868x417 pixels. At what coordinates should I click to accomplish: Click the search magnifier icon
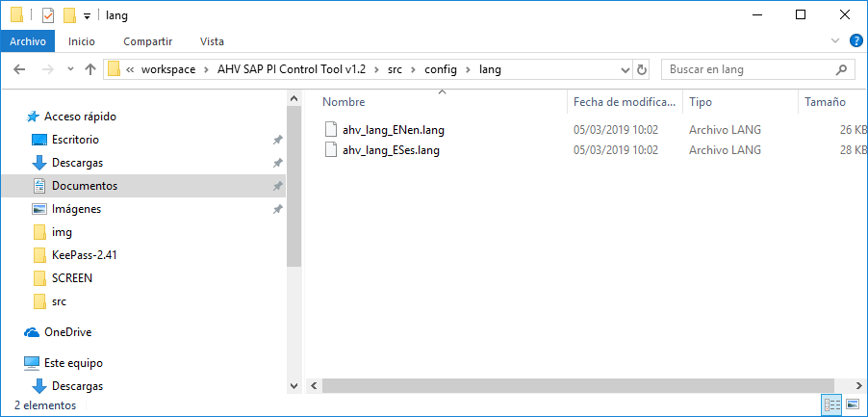point(842,69)
